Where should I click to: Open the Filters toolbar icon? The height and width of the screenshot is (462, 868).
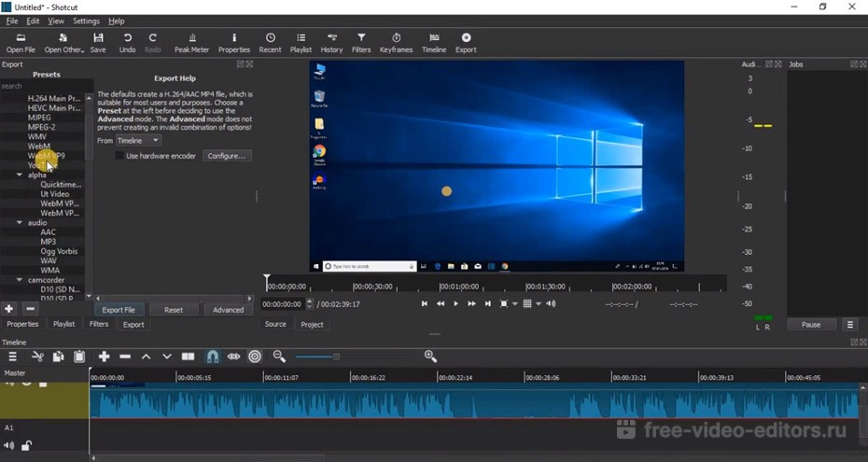click(x=361, y=43)
